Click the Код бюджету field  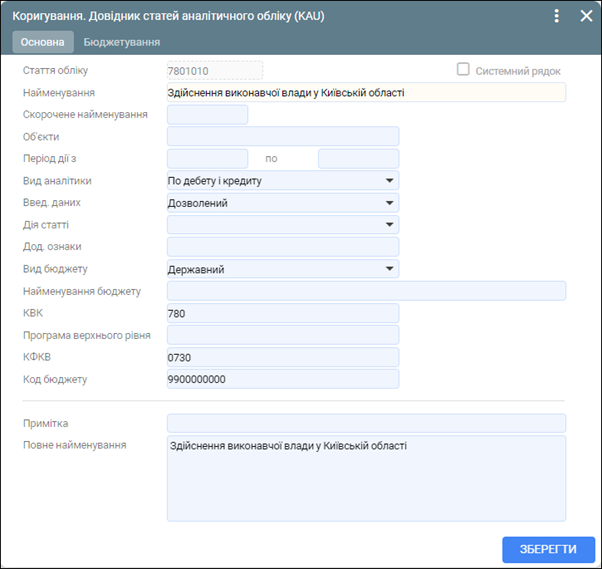click(x=283, y=379)
